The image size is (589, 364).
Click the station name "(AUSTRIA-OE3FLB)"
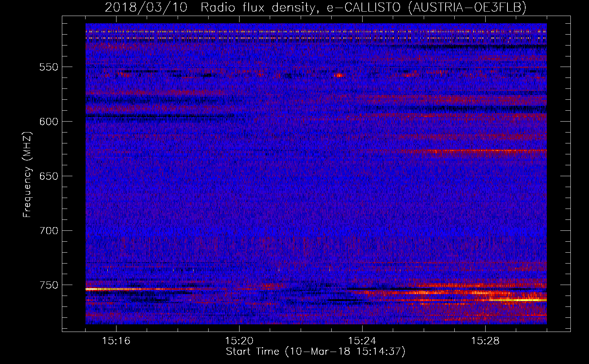point(467,7)
